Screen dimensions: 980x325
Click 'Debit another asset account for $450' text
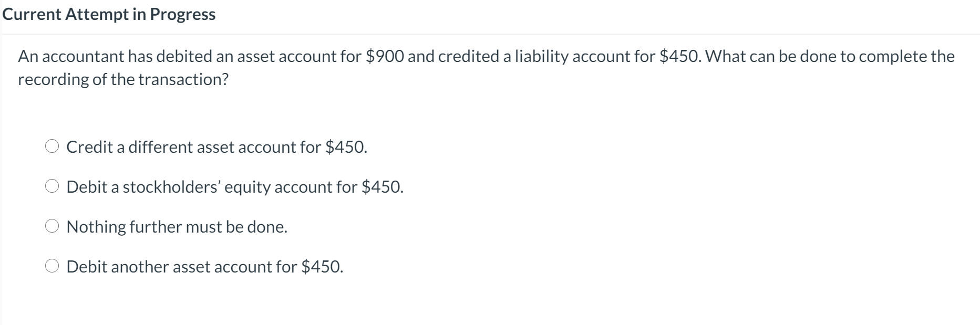click(205, 267)
